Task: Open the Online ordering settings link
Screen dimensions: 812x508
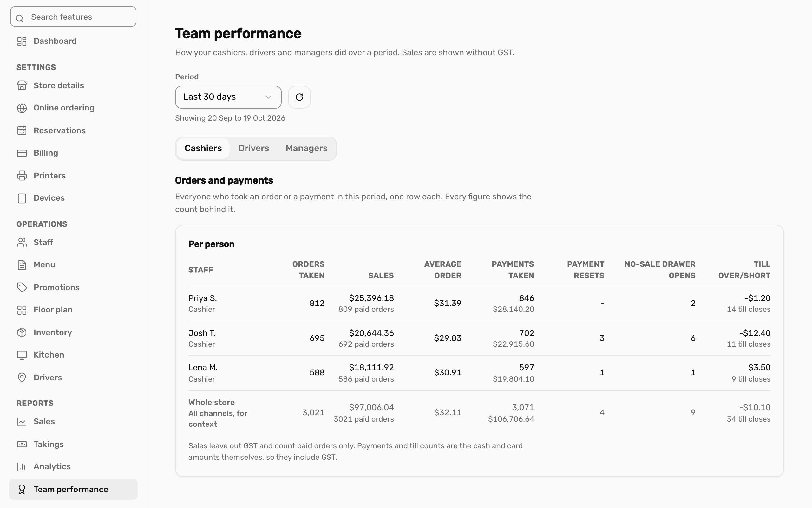Action: coord(73,108)
